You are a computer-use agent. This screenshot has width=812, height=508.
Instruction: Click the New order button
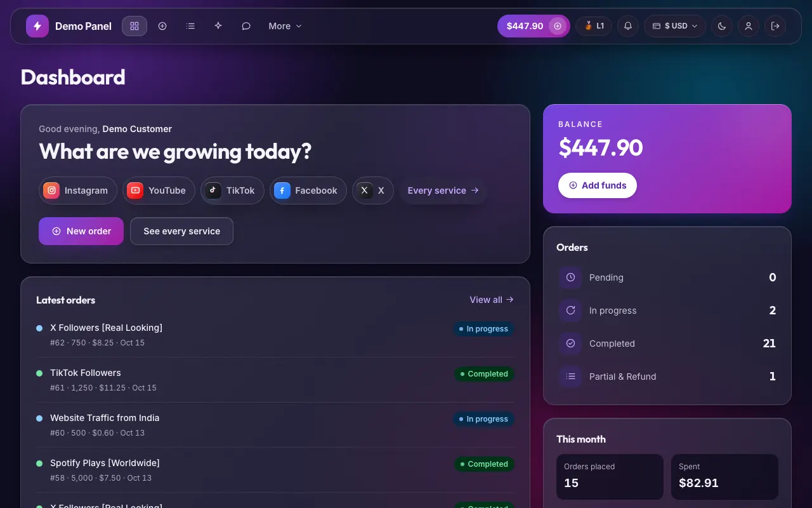[81, 231]
